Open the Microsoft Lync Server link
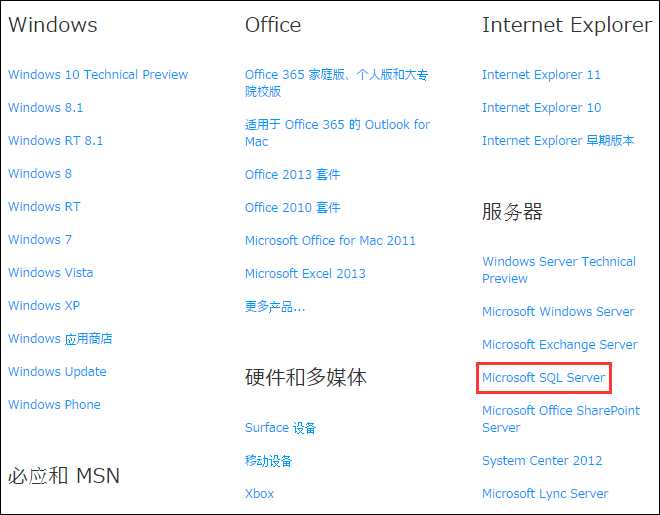The width and height of the screenshot is (660, 515). (x=545, y=494)
